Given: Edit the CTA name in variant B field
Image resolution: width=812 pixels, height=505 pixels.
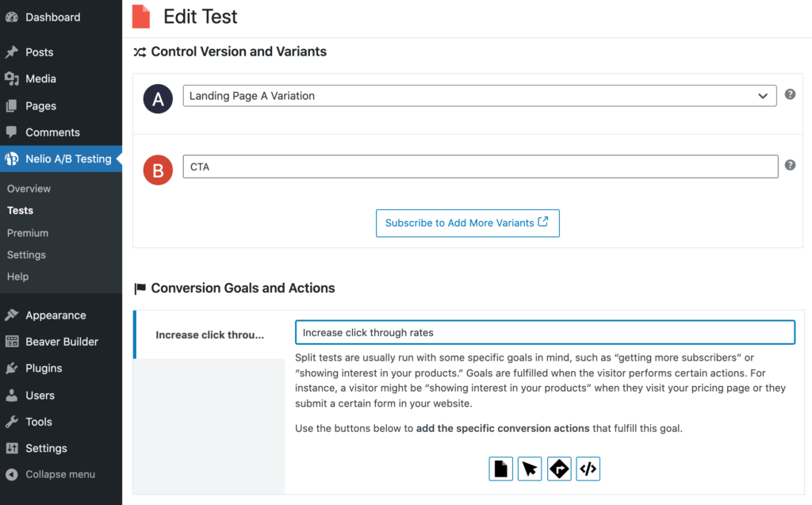Looking at the screenshot, I should pyautogui.click(x=479, y=166).
